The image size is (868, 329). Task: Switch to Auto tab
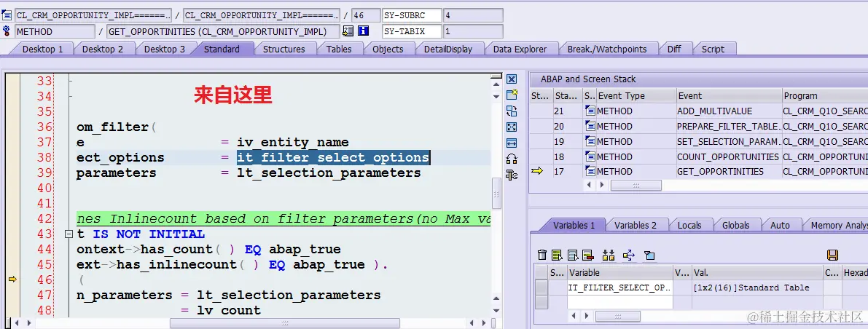(780, 225)
